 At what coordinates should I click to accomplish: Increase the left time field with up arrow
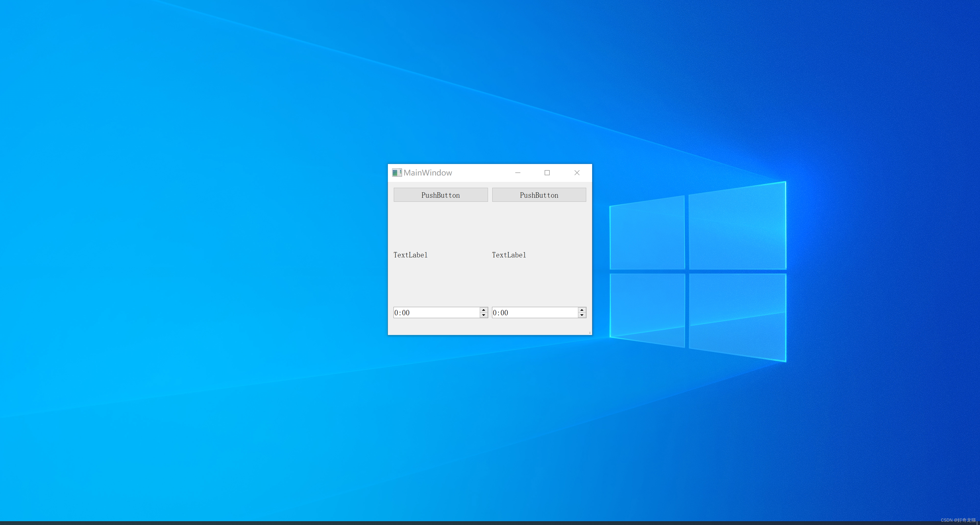point(484,310)
